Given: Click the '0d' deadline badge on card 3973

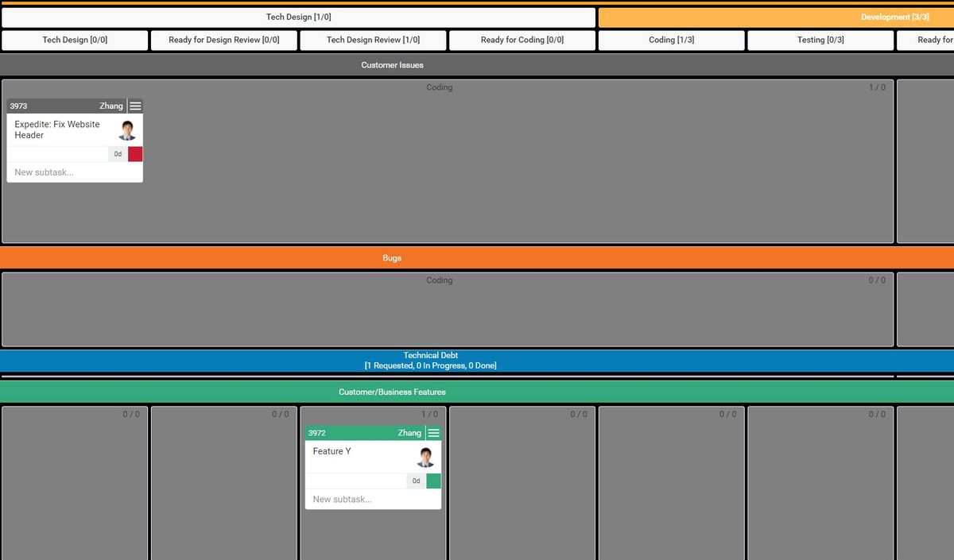Looking at the screenshot, I should point(117,153).
